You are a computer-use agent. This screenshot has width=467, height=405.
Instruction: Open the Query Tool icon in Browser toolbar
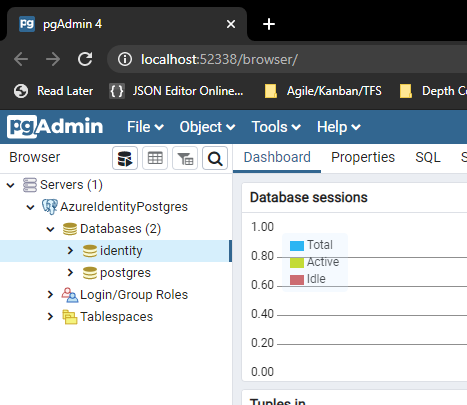125,158
